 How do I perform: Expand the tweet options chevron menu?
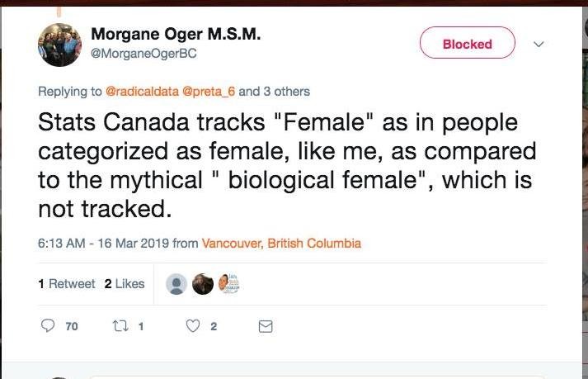[539, 44]
